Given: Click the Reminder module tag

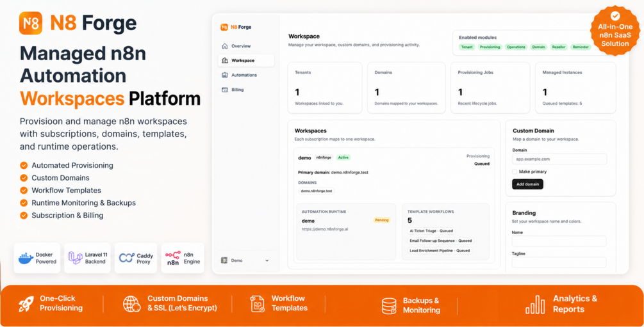Looking at the screenshot, I should pos(581,47).
